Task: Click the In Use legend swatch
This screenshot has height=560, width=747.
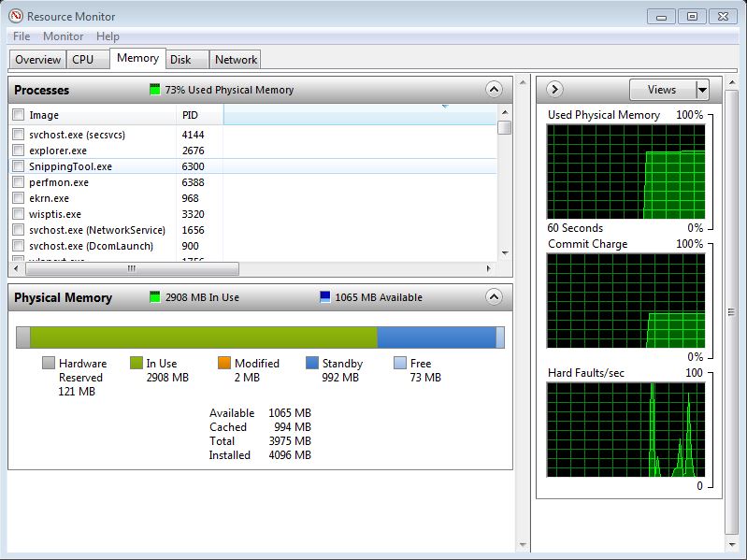Action: click(136, 363)
